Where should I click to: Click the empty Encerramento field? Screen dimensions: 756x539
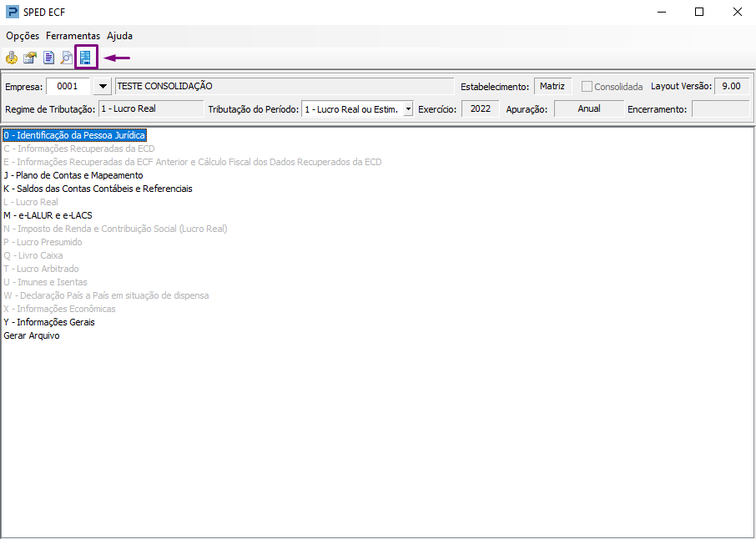(x=721, y=109)
